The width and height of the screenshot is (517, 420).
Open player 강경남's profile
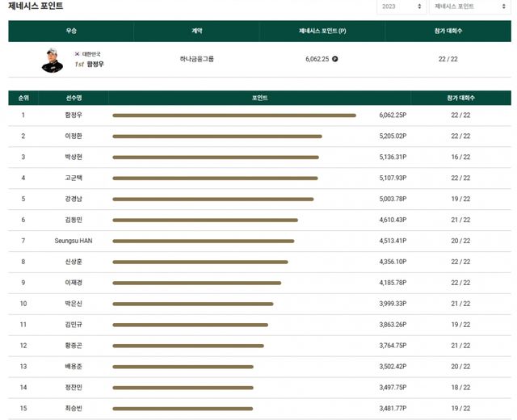point(74,199)
